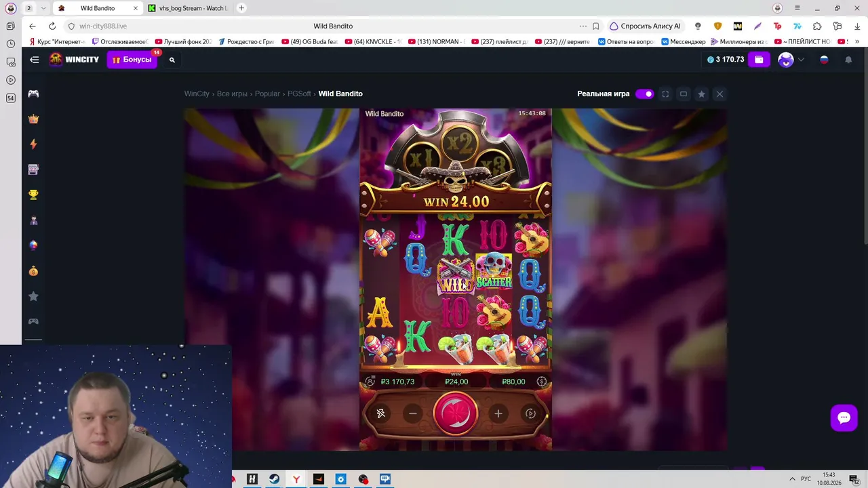The height and width of the screenshot is (488, 868).
Task: Open Yandex Browser from the taskbar
Action: point(296,479)
